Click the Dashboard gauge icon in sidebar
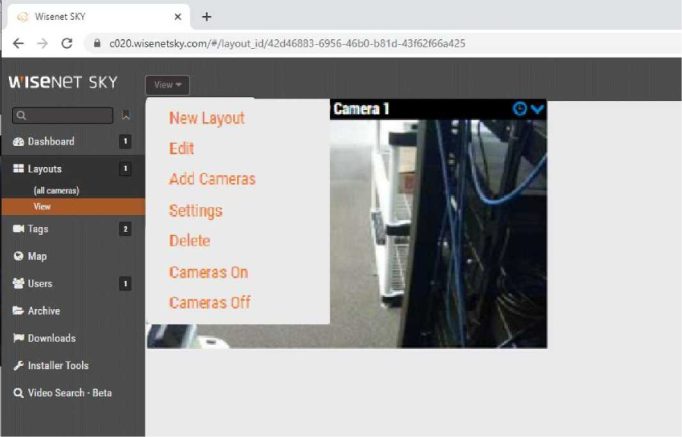The width and height of the screenshot is (682, 437). pyautogui.click(x=18, y=142)
